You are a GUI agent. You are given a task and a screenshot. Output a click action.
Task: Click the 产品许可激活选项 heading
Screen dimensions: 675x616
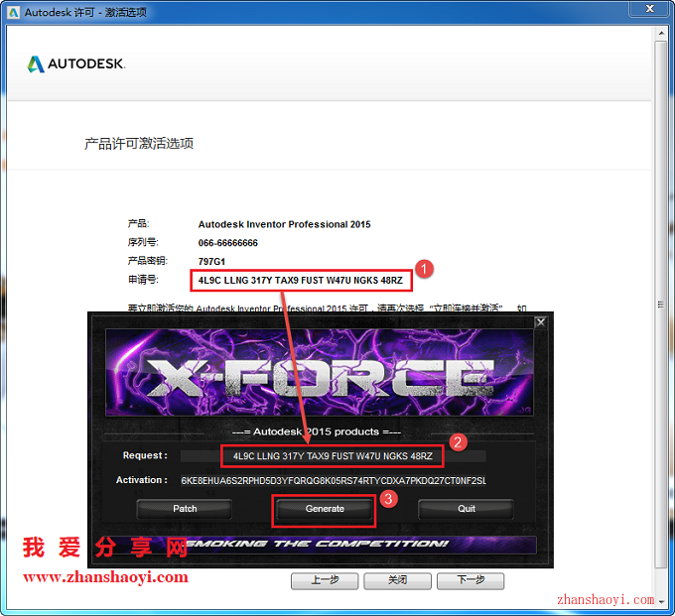coord(139,144)
